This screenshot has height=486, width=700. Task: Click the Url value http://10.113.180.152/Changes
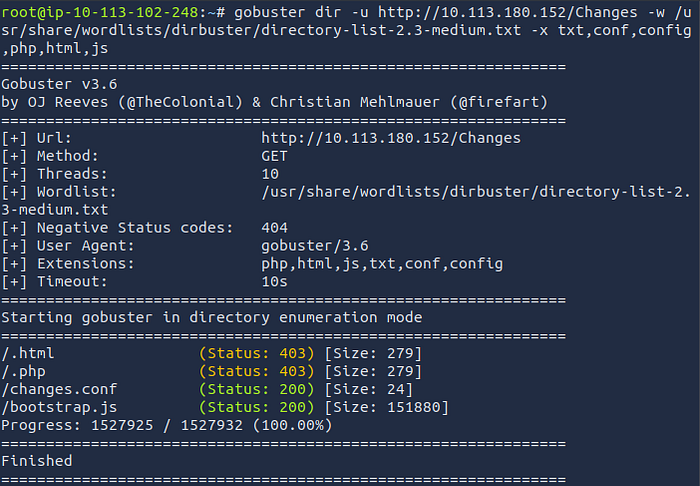pos(391,138)
